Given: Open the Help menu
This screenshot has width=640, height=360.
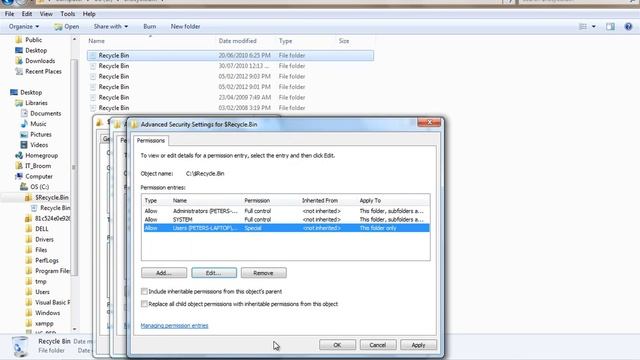Looking at the screenshot, I should [89, 14].
